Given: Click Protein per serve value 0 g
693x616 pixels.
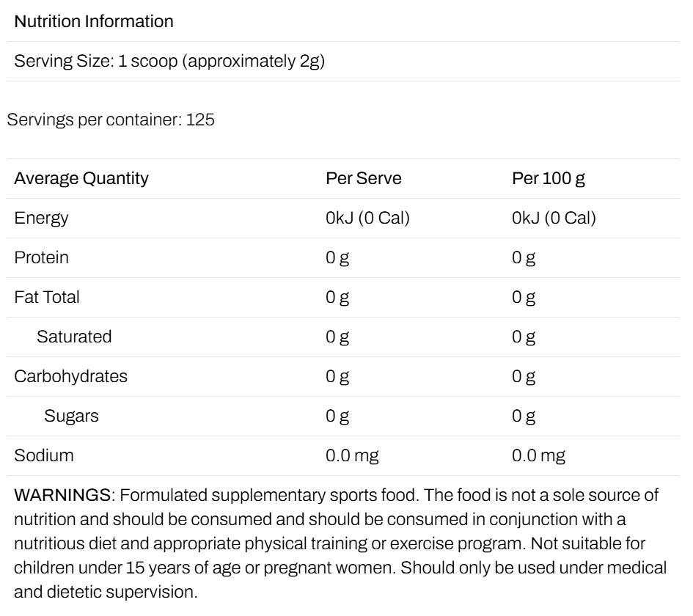Looking at the screenshot, I should click(337, 258).
